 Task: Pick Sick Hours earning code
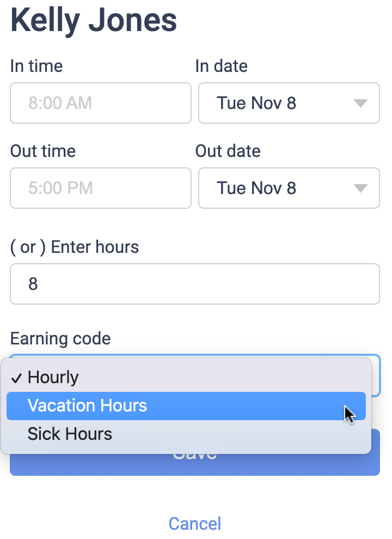click(x=70, y=434)
